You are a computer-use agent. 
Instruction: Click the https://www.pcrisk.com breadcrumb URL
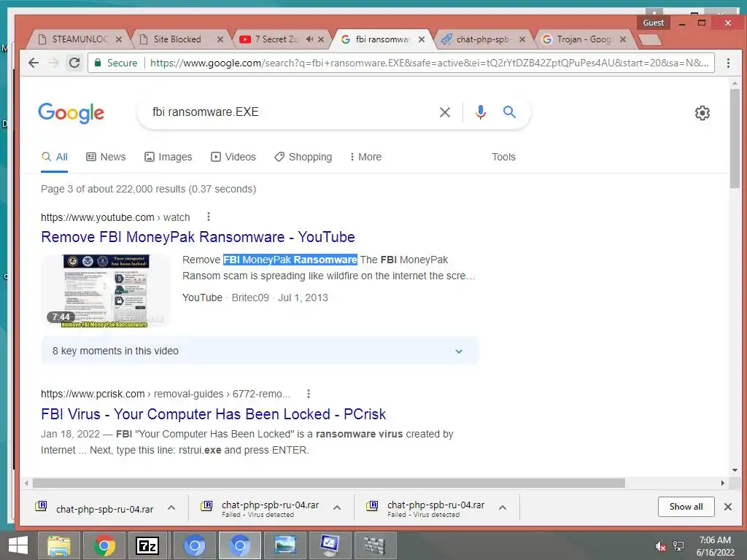tap(93, 394)
